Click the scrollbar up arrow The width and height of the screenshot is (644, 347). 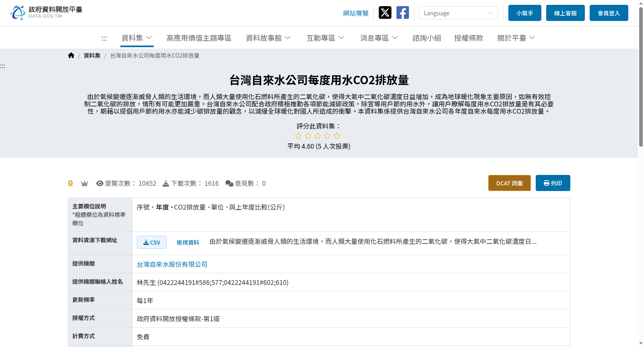click(x=641, y=3)
